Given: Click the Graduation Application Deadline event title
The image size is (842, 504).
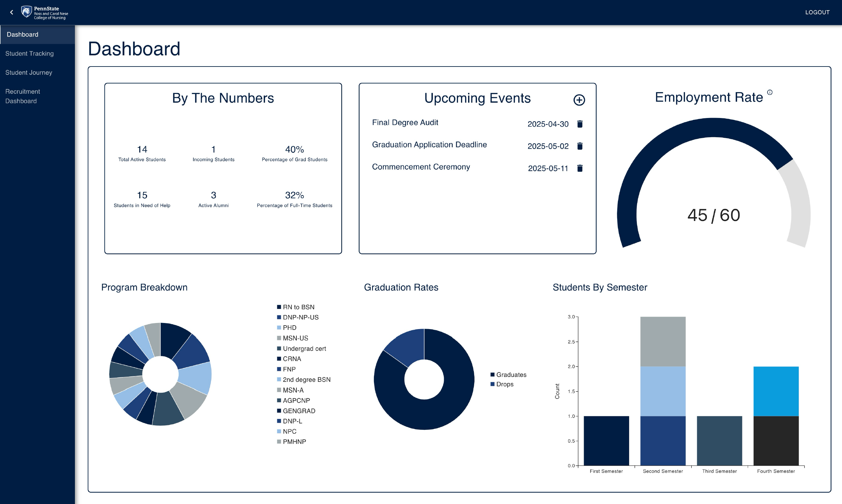Looking at the screenshot, I should [x=429, y=144].
